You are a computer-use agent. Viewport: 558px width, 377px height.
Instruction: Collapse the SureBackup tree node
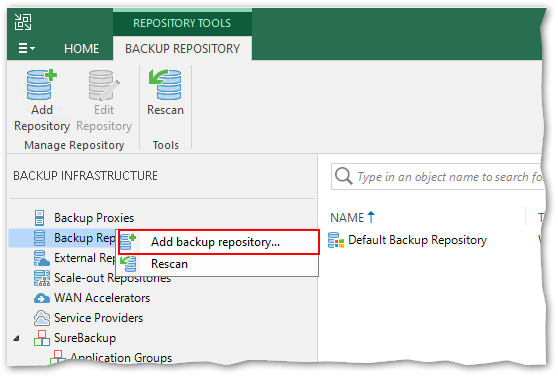[x=16, y=338]
